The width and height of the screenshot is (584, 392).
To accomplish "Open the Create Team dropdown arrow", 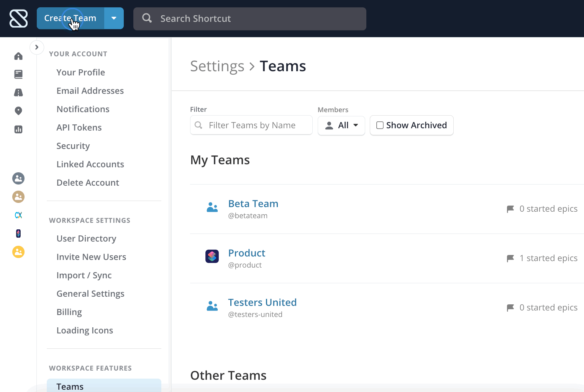I will point(114,18).
